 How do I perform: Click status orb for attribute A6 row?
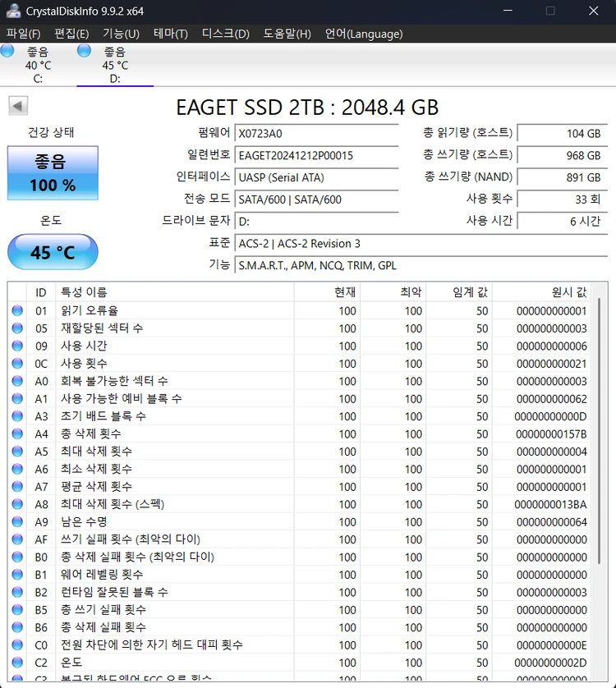(17, 469)
